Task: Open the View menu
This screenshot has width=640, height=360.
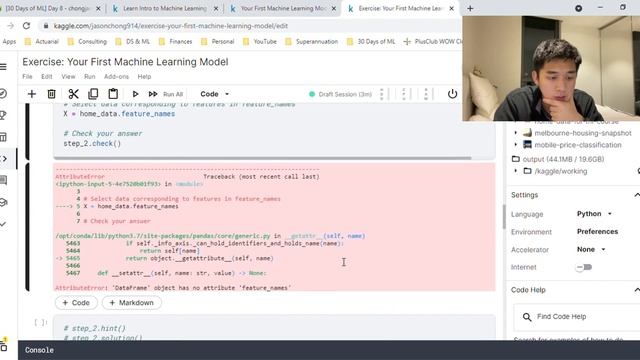Action: click(68, 77)
